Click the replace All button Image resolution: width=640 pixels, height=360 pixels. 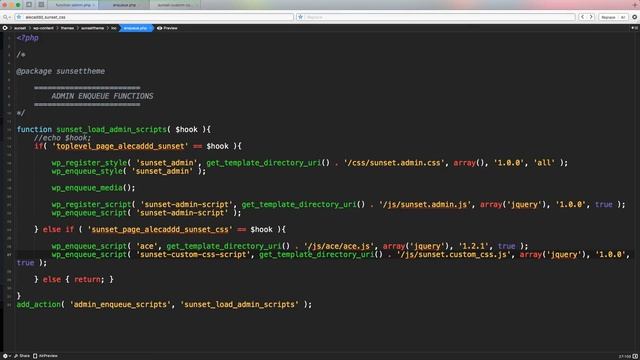[x=623, y=17]
